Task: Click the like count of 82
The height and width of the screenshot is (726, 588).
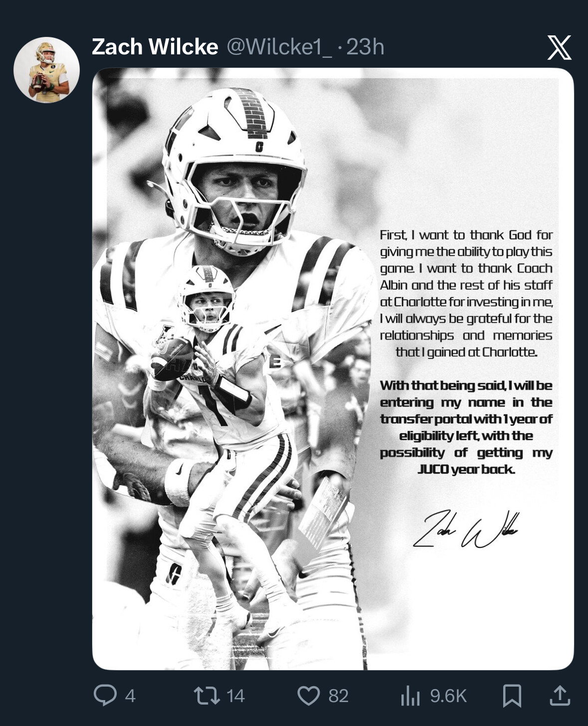Action: (338, 696)
